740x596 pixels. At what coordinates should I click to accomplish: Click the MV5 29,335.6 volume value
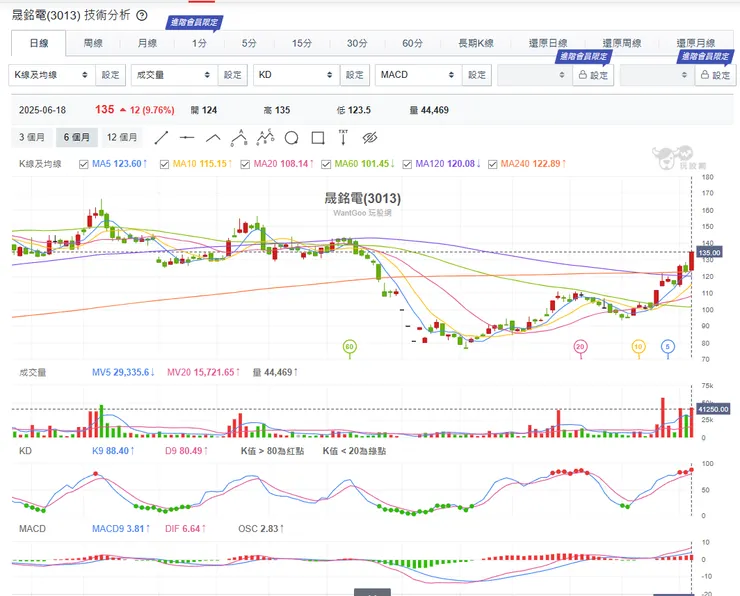[124, 372]
